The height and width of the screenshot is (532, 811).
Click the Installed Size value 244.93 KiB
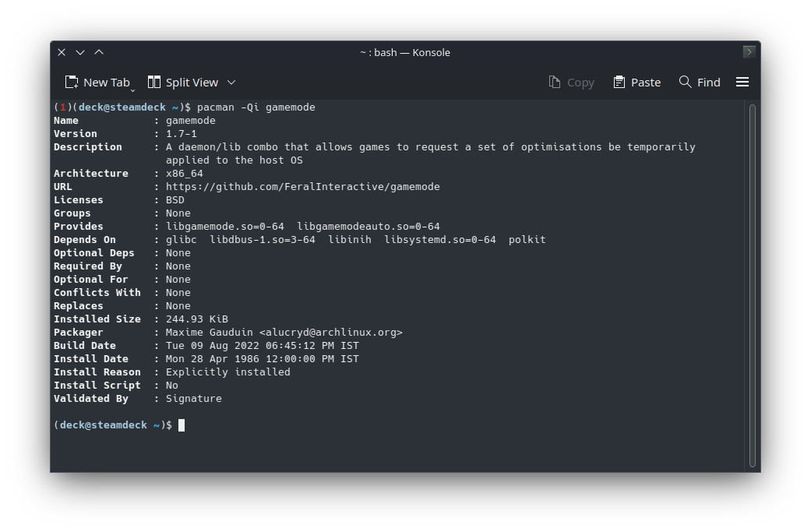[x=196, y=319]
